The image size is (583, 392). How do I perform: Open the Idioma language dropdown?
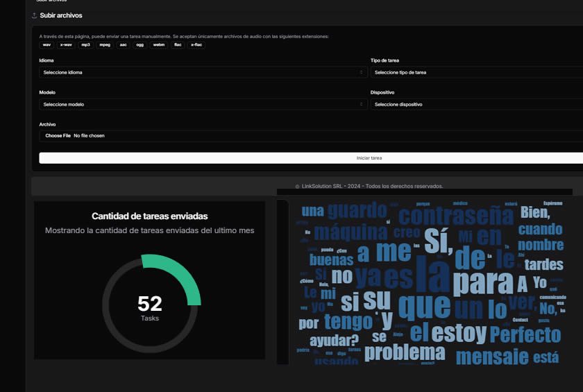click(x=203, y=72)
